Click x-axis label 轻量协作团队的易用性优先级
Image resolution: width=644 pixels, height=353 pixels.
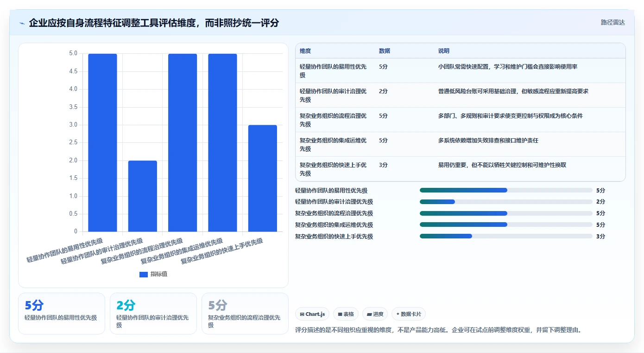point(64,251)
